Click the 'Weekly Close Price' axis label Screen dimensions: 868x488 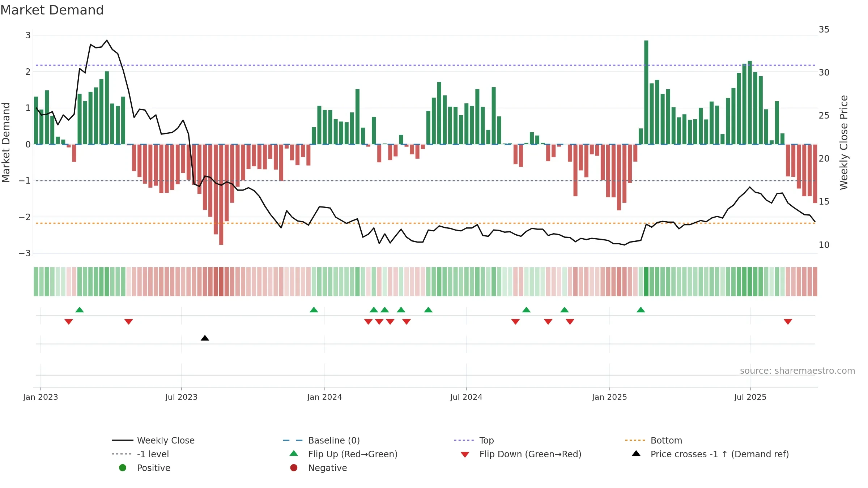click(x=844, y=142)
